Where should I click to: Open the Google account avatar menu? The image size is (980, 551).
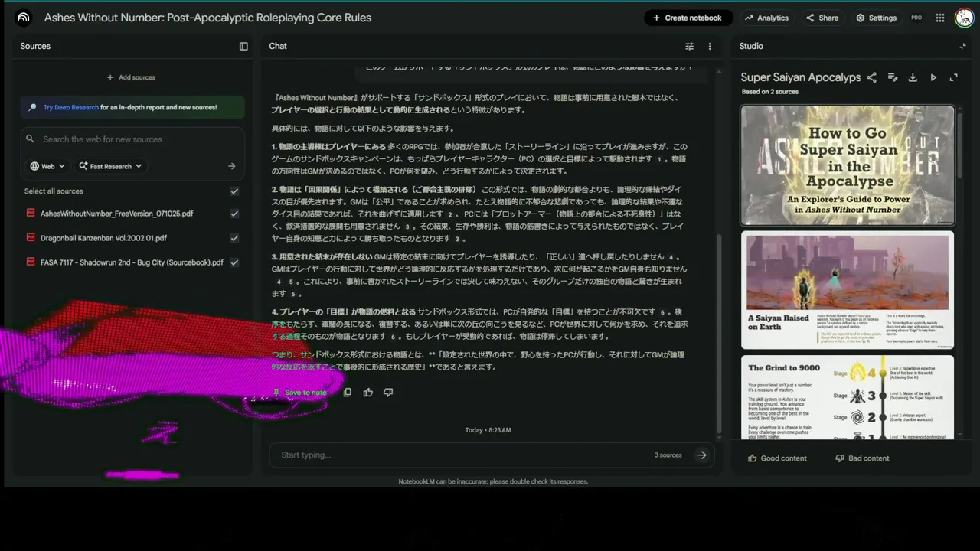(964, 18)
